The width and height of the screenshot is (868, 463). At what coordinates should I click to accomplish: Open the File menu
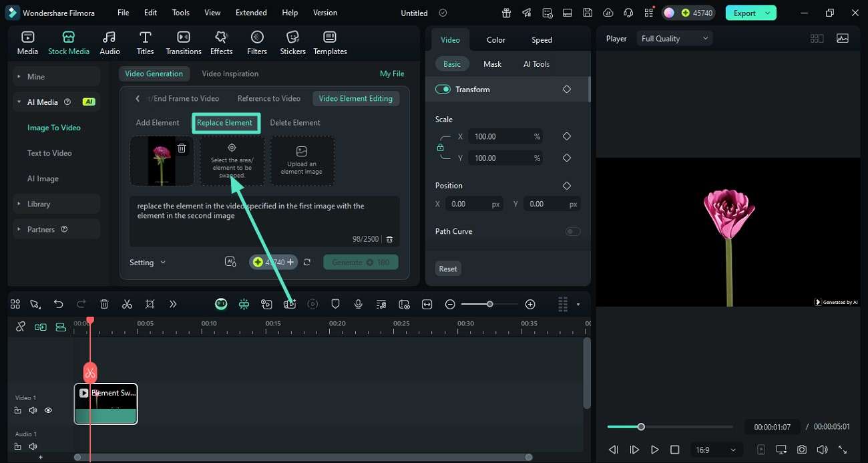[x=124, y=13]
